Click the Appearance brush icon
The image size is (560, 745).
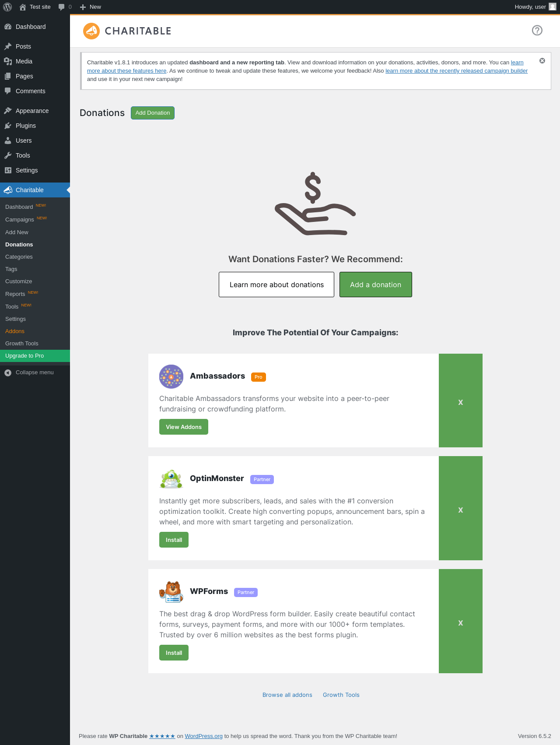click(8, 111)
